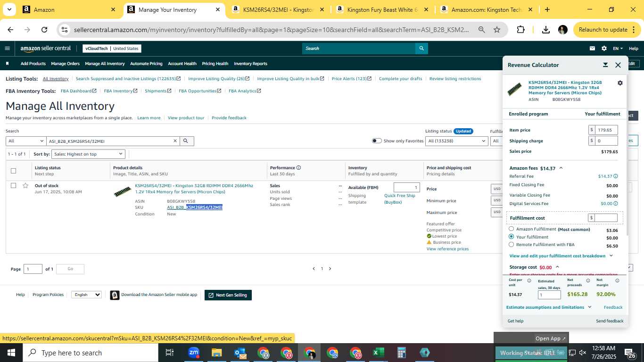Viewport: 644px width, 362px height.
Task: Open Calculator from the taskbar
Action: pyautogui.click(x=401, y=353)
